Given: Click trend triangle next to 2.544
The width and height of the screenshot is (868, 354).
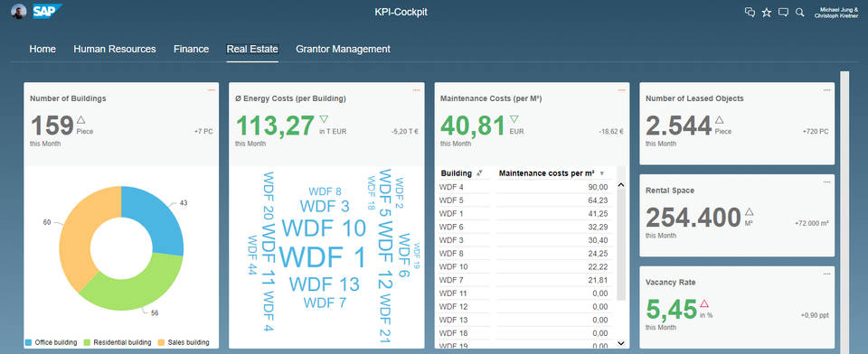Looking at the screenshot, I should [x=719, y=119].
